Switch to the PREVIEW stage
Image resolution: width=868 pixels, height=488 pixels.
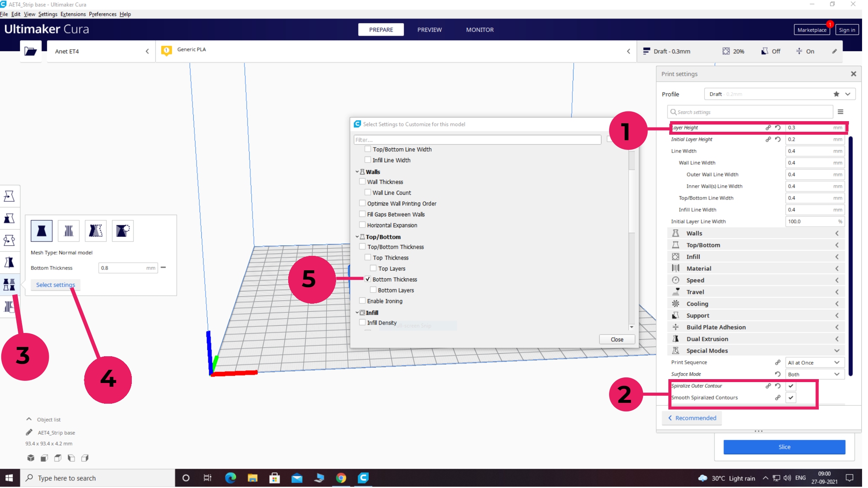click(429, 30)
